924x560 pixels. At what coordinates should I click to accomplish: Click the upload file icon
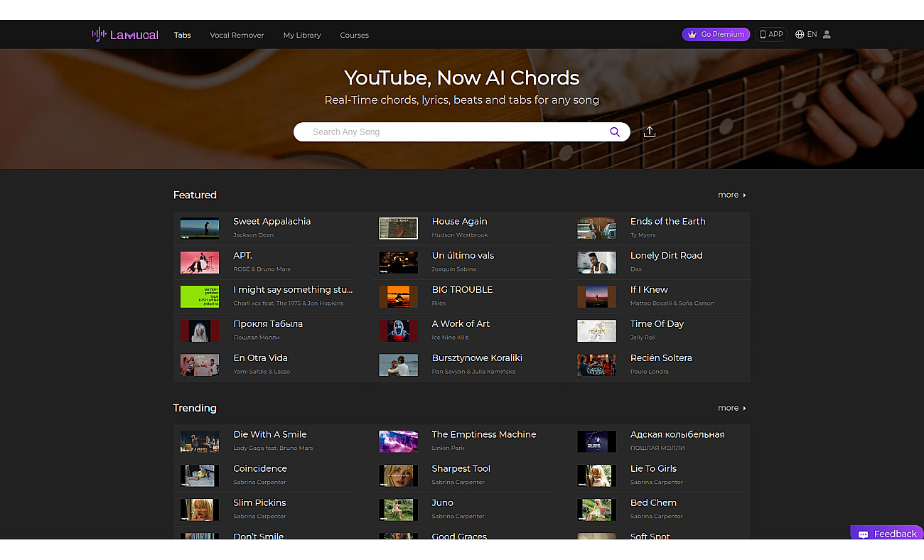click(649, 132)
